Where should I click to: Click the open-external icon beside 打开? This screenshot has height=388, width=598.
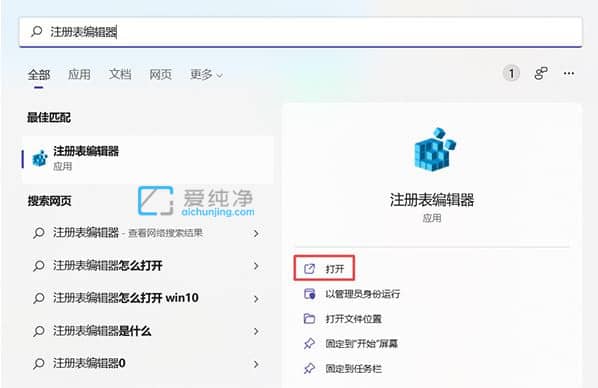[309, 269]
